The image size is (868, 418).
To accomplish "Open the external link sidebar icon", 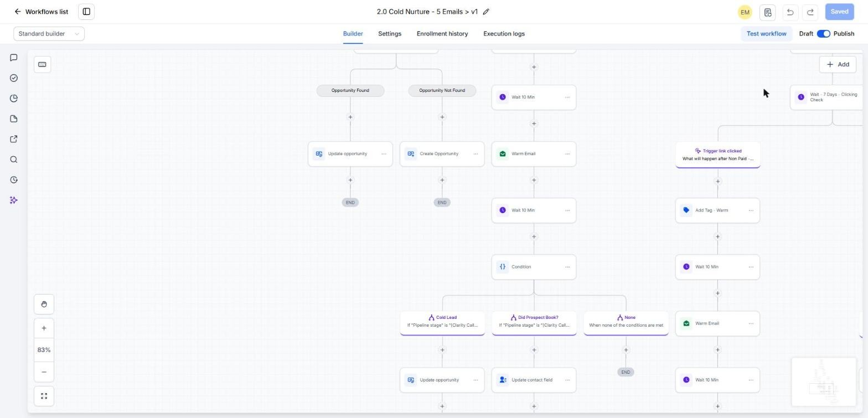I will (14, 139).
